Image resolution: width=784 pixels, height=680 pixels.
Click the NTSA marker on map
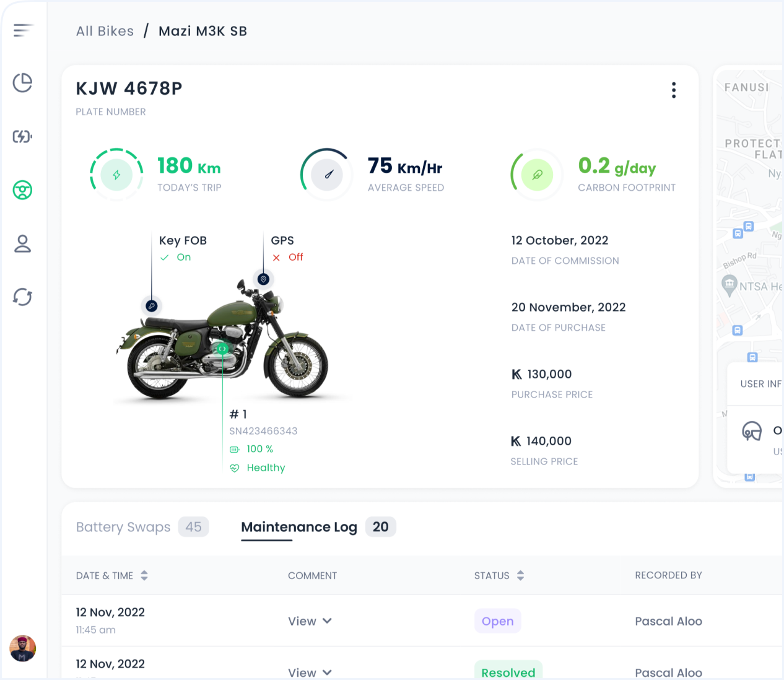[730, 285]
